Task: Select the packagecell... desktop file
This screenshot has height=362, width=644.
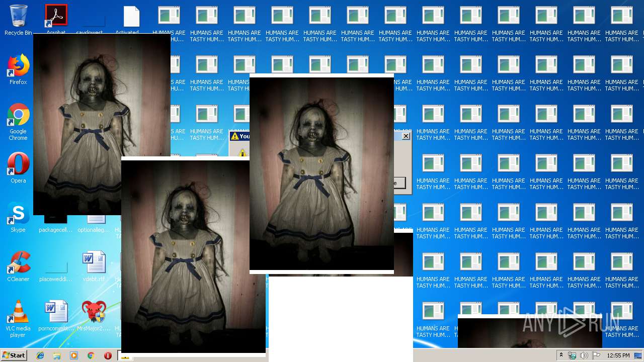Action: click(55, 224)
